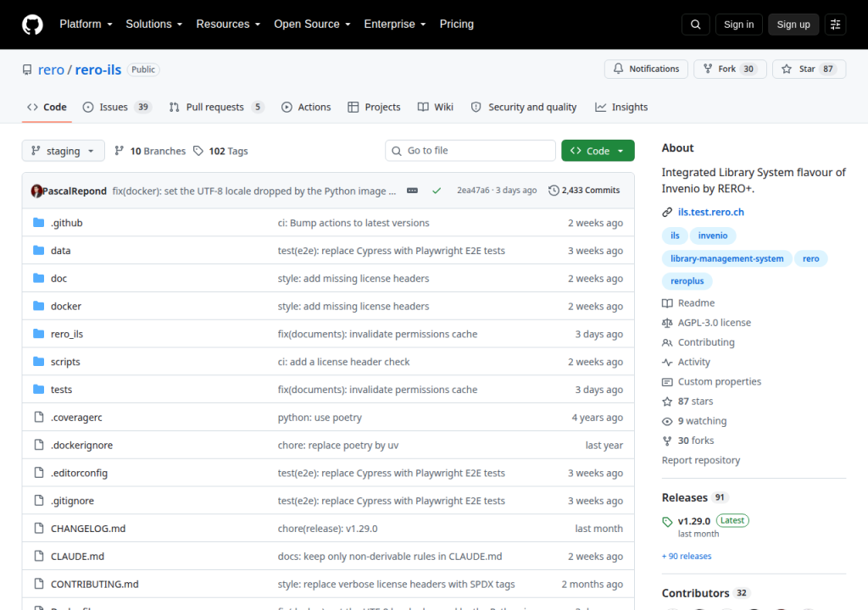Open the Security and quality tab
Image resolution: width=868 pixels, height=610 pixels.
click(524, 107)
